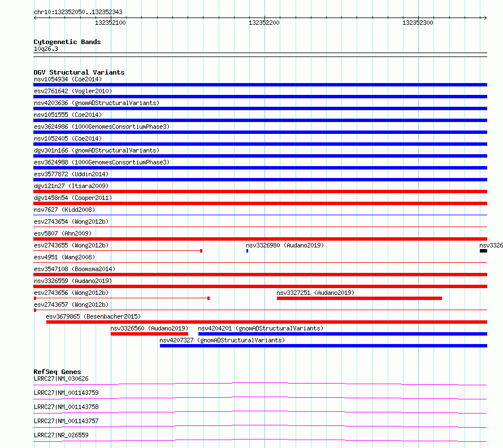This screenshot has width=503, height=448.
Task: Click the nsv3326980 (Audano2019) label
Action: (x=285, y=245)
